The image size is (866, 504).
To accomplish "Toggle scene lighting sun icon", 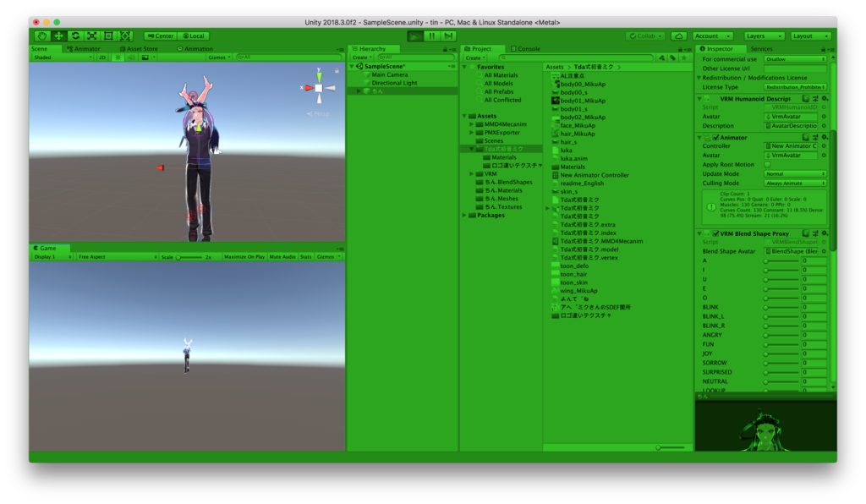I will point(118,57).
